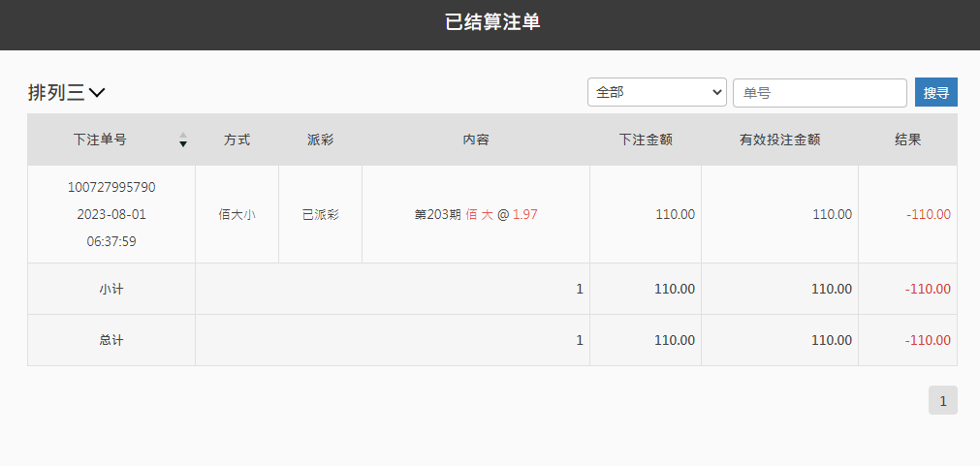Click the red 1.97 odds value
The width and height of the screenshot is (980, 466).
[x=525, y=215]
